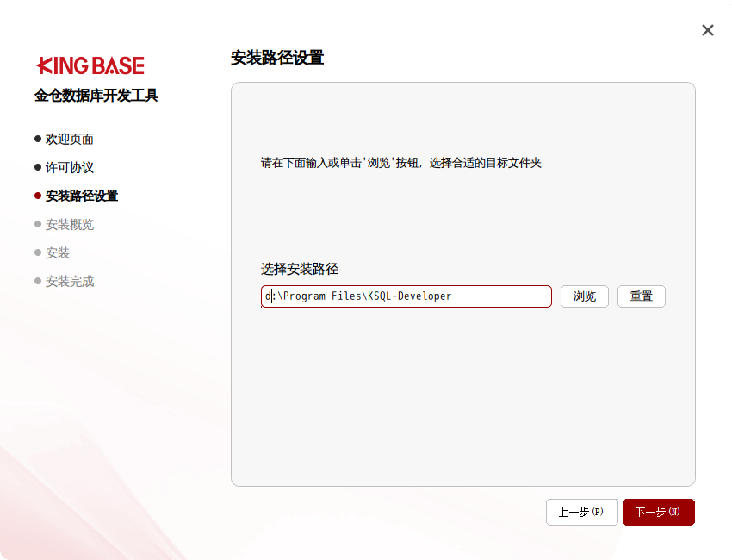The image size is (732, 560).
Task: Select the 许可协议 step in sidebar
Action: point(69,167)
